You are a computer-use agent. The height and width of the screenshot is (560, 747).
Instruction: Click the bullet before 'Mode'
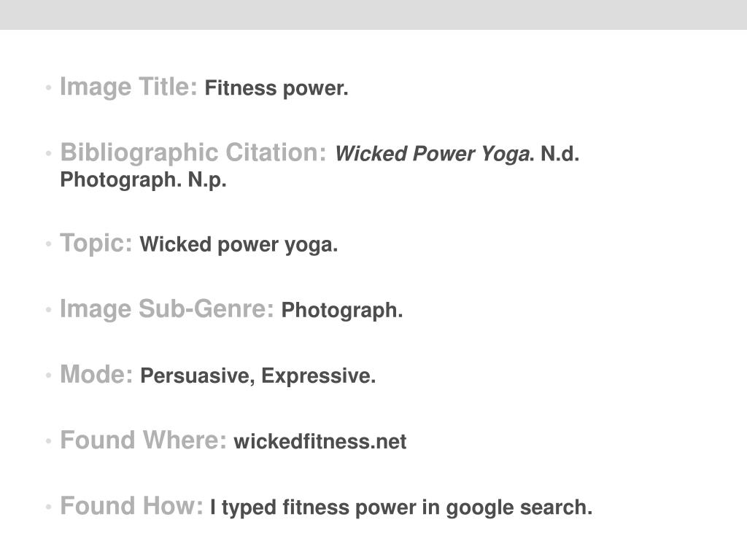(x=48, y=376)
